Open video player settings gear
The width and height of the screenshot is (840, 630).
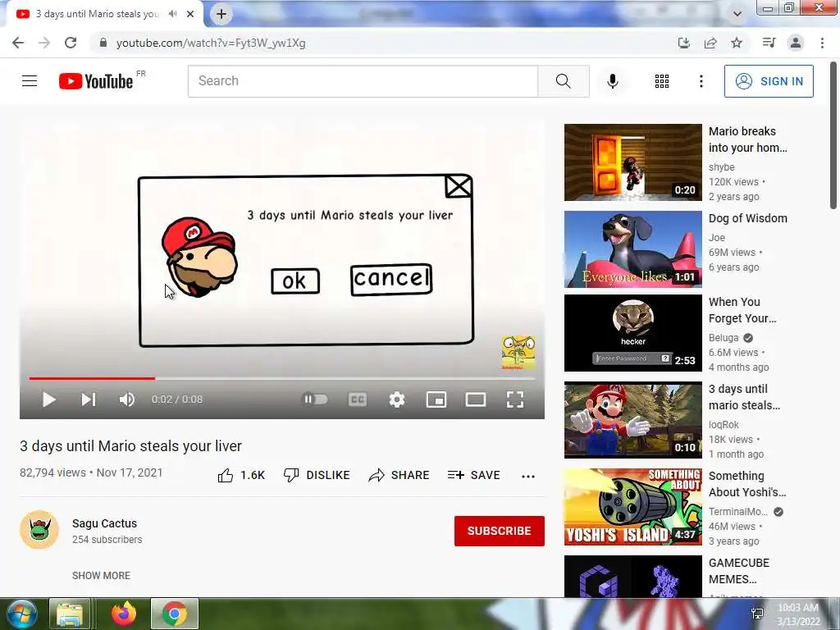[397, 399]
